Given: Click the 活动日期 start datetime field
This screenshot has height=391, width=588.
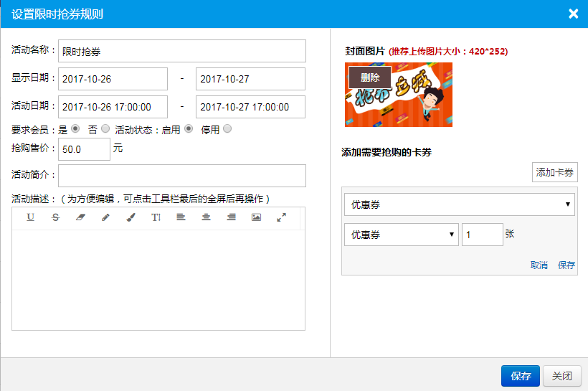Looking at the screenshot, I should (x=113, y=107).
